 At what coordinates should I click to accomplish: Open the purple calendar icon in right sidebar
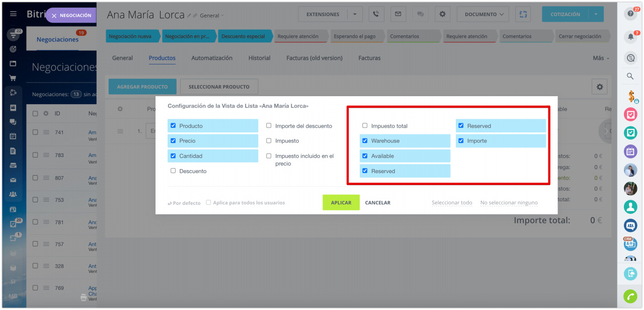tap(630, 151)
